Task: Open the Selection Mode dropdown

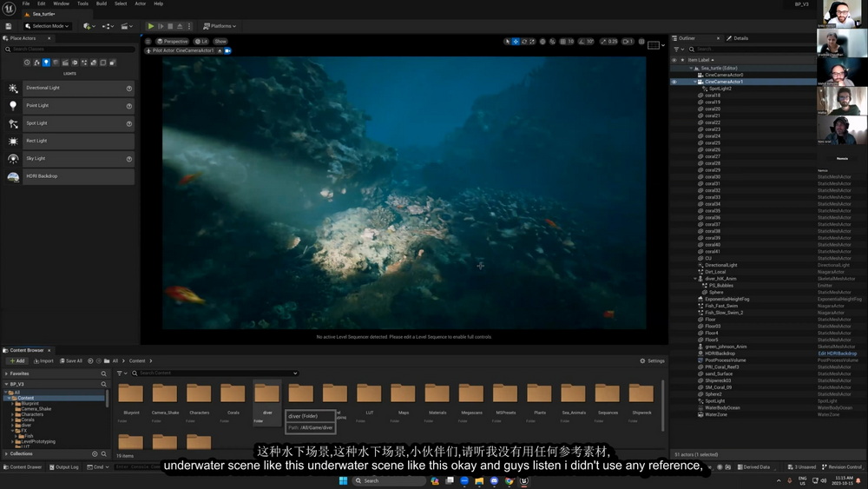Action: click(x=47, y=26)
